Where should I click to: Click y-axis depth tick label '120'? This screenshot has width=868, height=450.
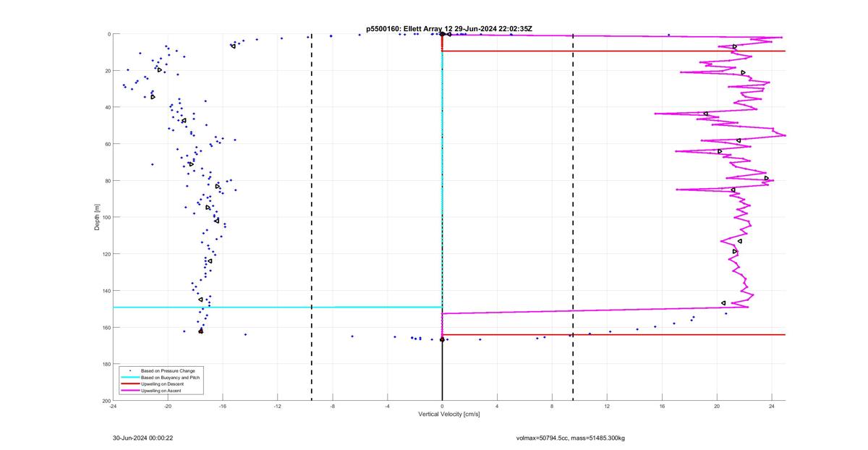click(x=106, y=254)
